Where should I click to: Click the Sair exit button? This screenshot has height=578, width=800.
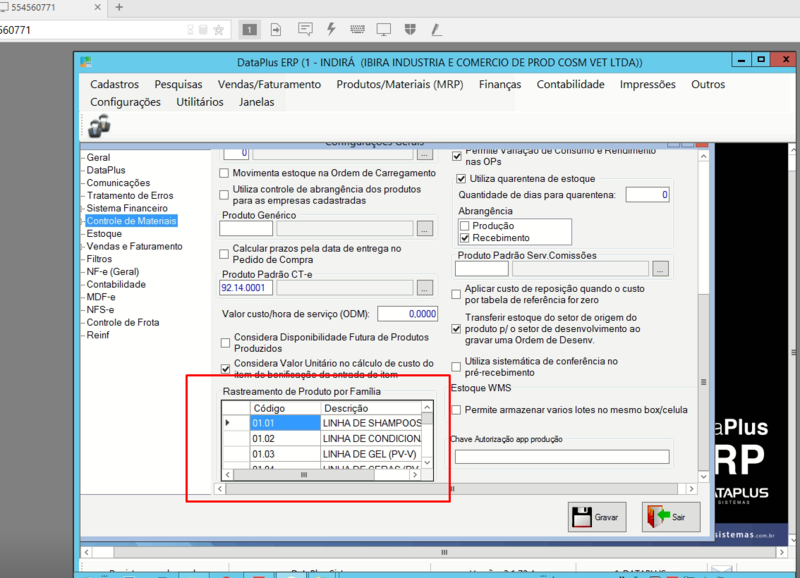coord(670,517)
